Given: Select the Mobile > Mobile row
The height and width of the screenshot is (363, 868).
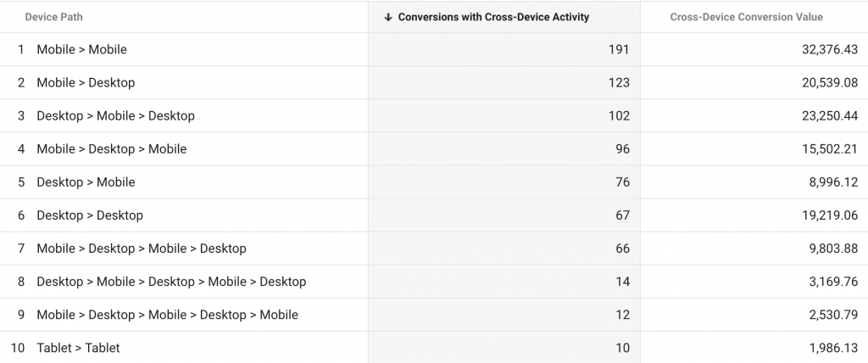Looking at the screenshot, I should [x=81, y=50].
